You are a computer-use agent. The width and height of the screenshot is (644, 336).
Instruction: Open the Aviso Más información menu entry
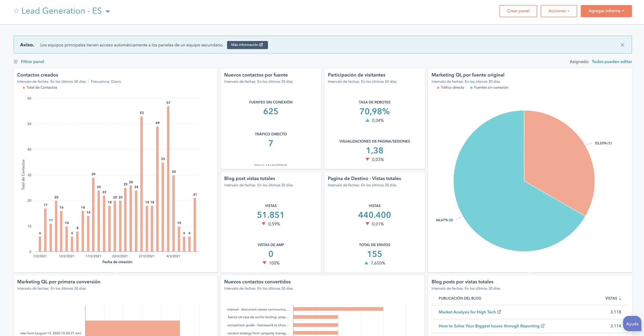click(x=247, y=45)
